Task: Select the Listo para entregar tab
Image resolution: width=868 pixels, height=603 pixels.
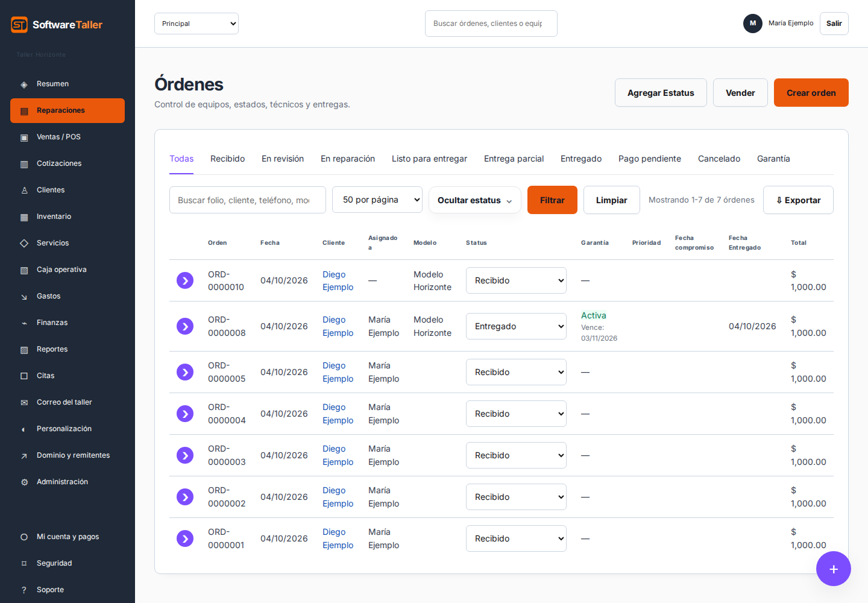Action: coord(429,159)
